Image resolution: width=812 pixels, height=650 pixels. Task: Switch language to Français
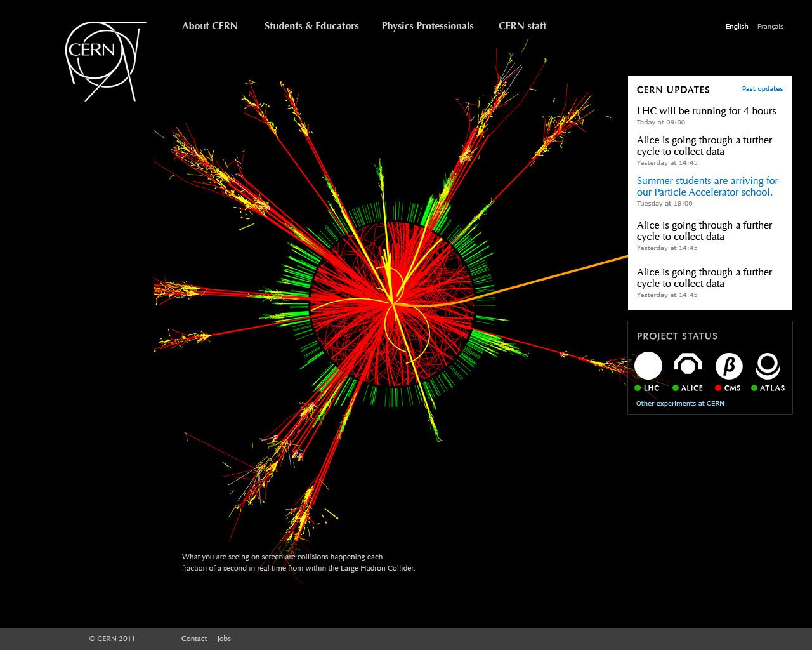tap(770, 27)
